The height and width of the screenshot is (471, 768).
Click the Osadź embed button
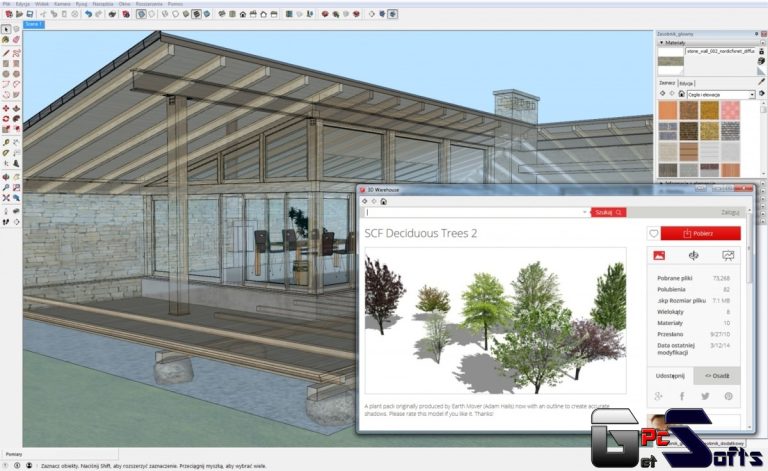click(717, 376)
